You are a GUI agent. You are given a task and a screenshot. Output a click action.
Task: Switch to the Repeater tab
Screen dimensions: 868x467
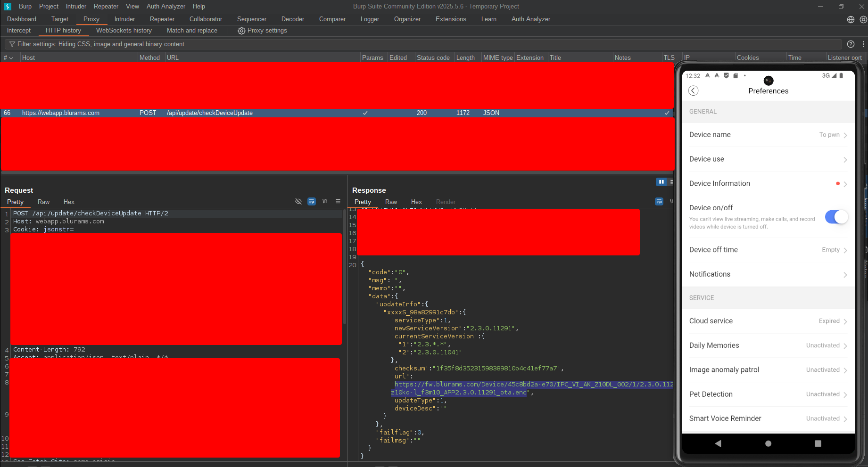pyautogui.click(x=162, y=19)
